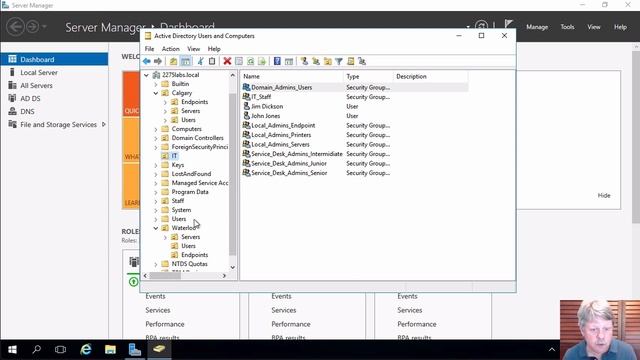This screenshot has width=640, height=360.
Task: Click the Hide link in welcome tile
Action: (604, 196)
